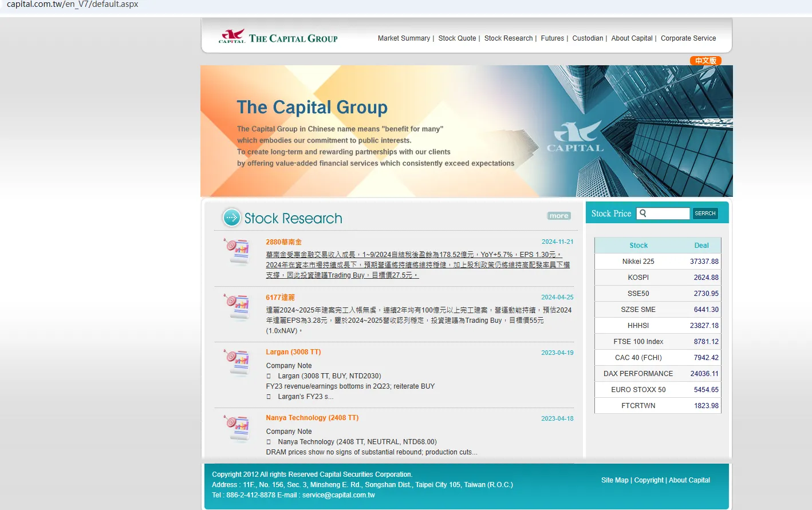Click the SEARCH button for stock price
This screenshot has width=812, height=510.
[705, 214]
